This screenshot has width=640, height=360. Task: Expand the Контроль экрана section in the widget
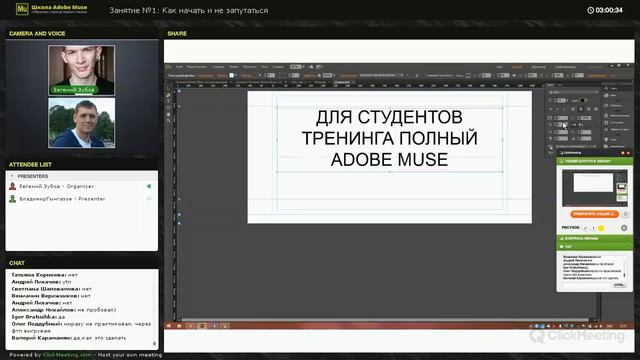594,238
